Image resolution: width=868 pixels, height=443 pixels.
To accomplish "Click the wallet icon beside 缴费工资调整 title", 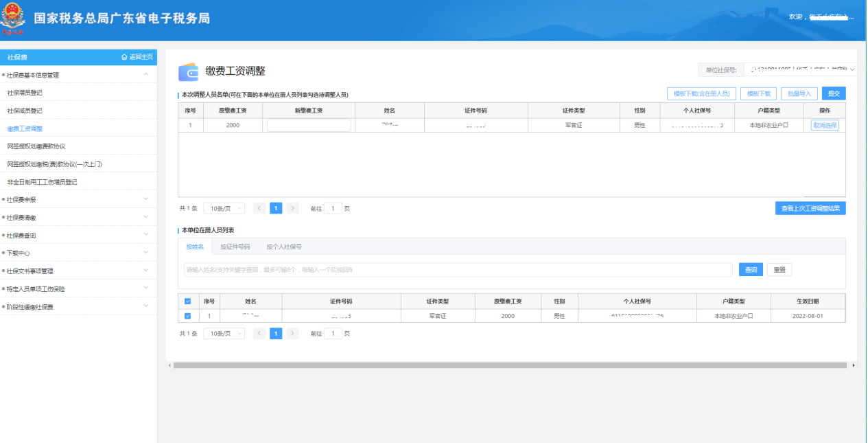I will click(x=188, y=72).
